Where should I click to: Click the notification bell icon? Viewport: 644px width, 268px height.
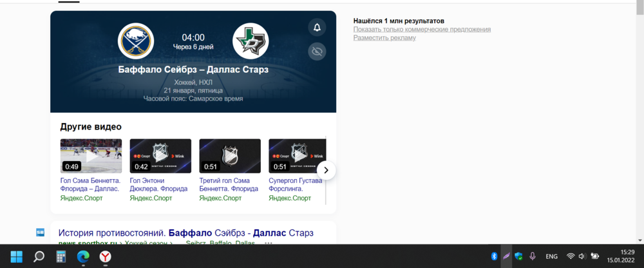(317, 28)
